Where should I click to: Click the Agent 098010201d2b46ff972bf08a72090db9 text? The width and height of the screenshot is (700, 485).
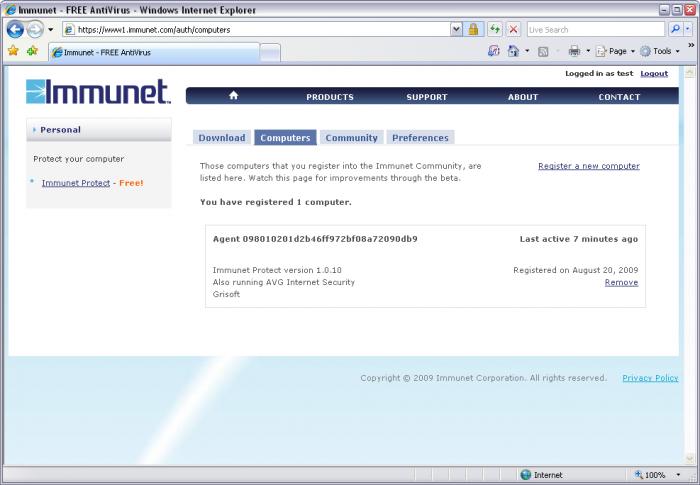[x=315, y=239]
